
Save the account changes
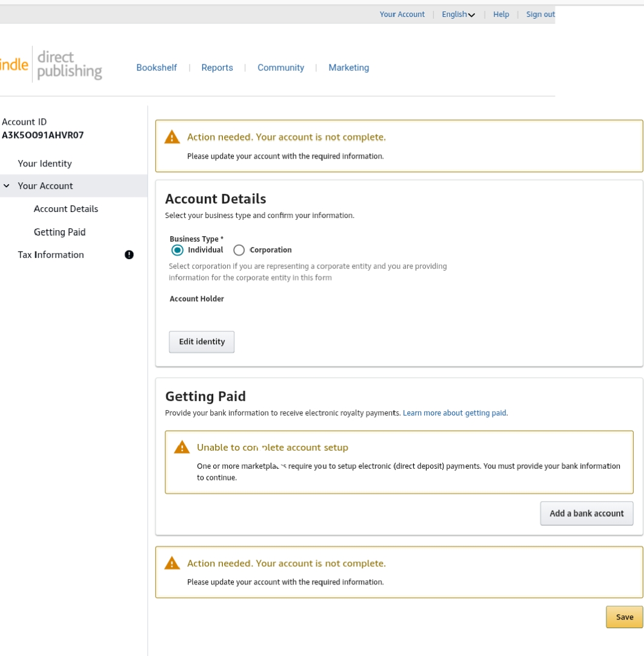625,617
